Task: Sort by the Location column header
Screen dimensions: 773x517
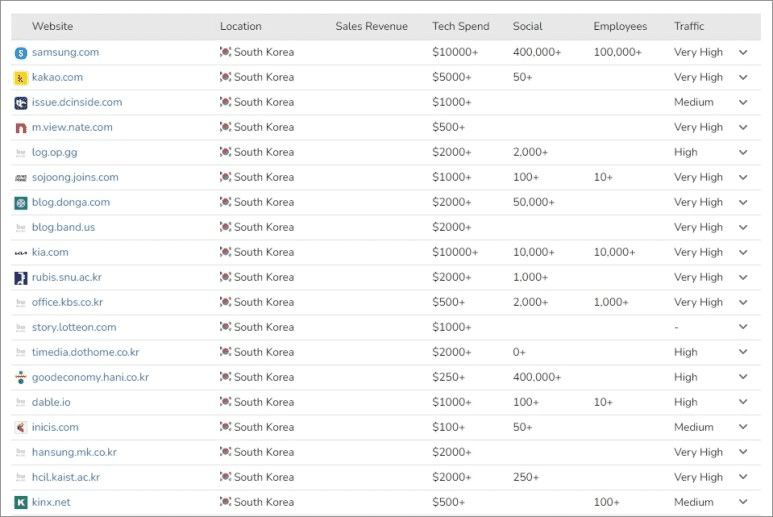Action: coord(241,26)
